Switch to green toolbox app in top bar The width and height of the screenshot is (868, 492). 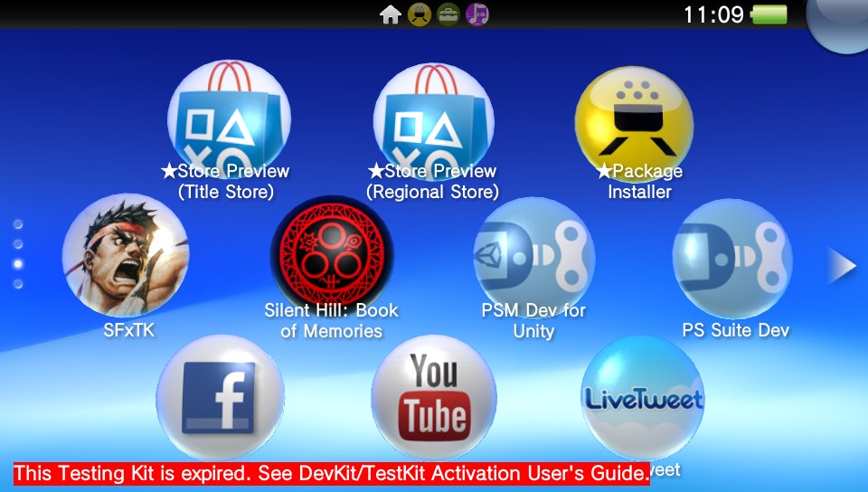pyautogui.click(x=448, y=14)
